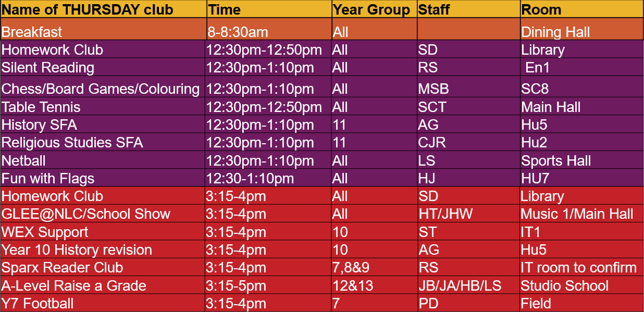Select the "Table Tennis" club cell
644x312 pixels.
tap(41, 107)
